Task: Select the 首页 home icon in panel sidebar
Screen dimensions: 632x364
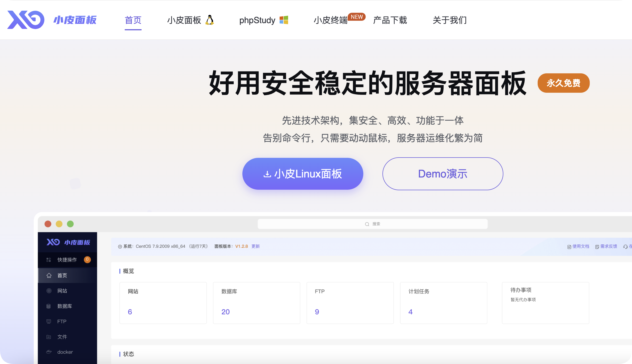Action: [x=49, y=275]
